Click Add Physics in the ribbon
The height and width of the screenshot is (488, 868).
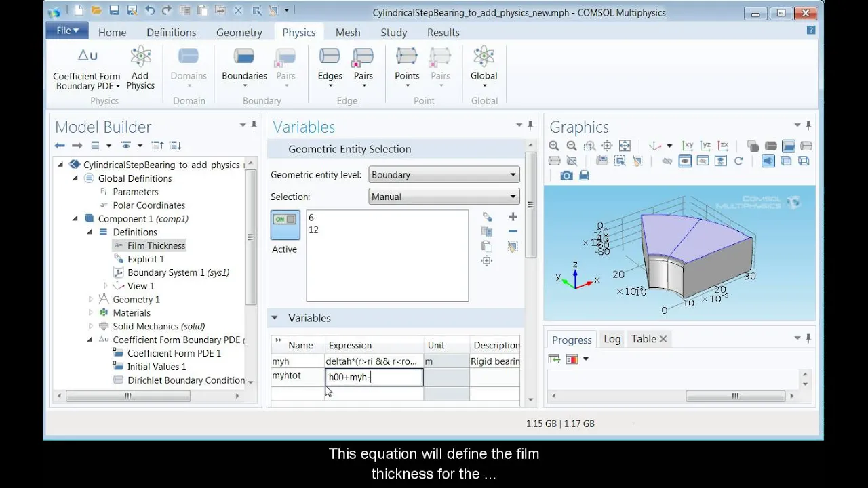(140, 68)
